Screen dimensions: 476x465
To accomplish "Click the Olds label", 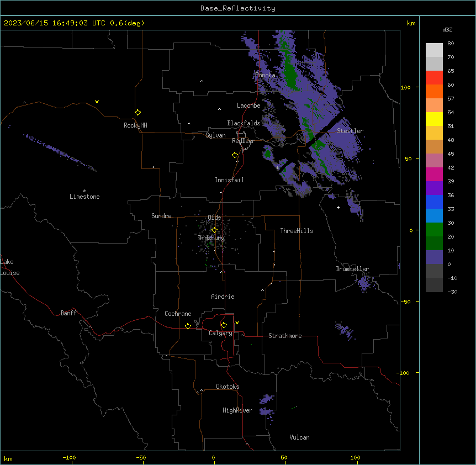I will [214, 218].
